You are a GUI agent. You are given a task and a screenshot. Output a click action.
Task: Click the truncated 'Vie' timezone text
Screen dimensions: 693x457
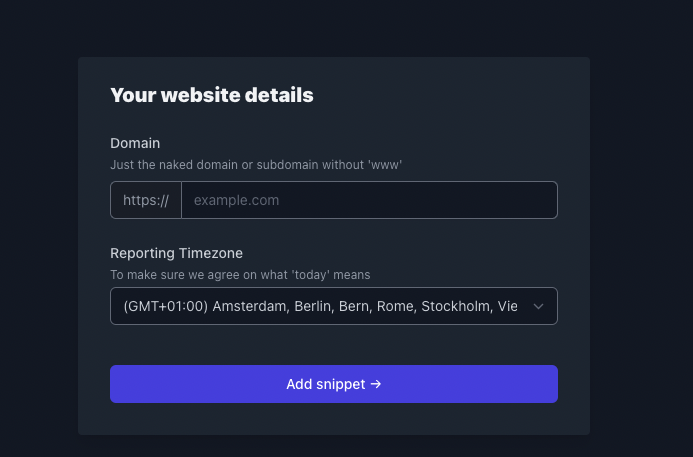pyautogui.click(x=507, y=306)
